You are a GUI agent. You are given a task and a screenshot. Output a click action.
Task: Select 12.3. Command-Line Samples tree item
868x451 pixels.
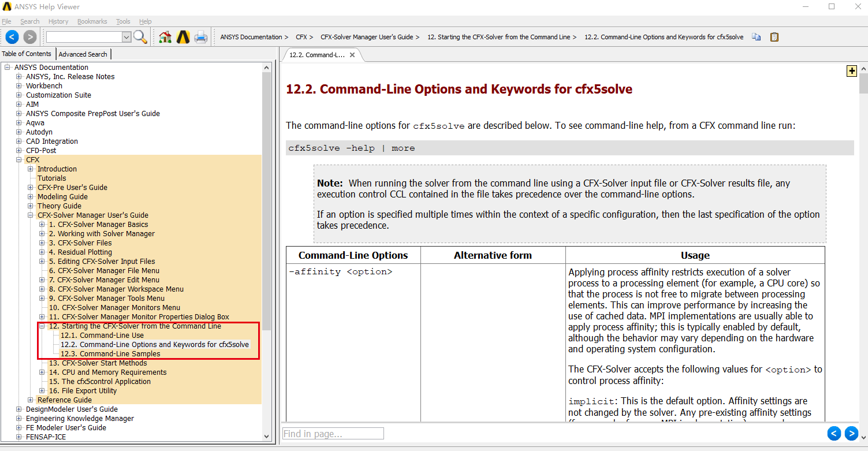110,354
